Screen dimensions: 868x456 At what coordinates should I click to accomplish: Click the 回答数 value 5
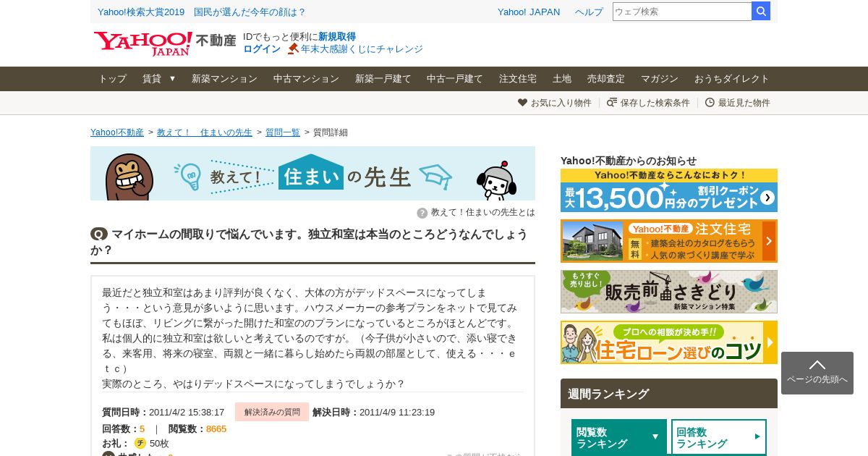(142, 428)
